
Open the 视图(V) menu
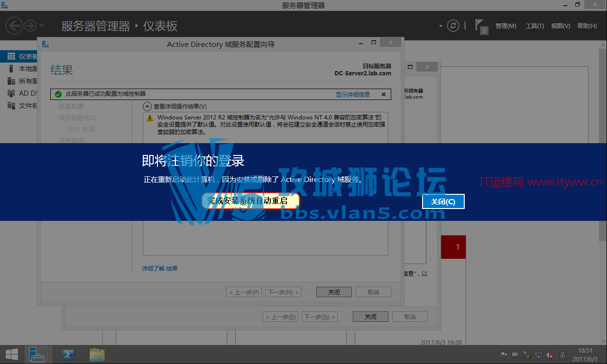click(561, 26)
